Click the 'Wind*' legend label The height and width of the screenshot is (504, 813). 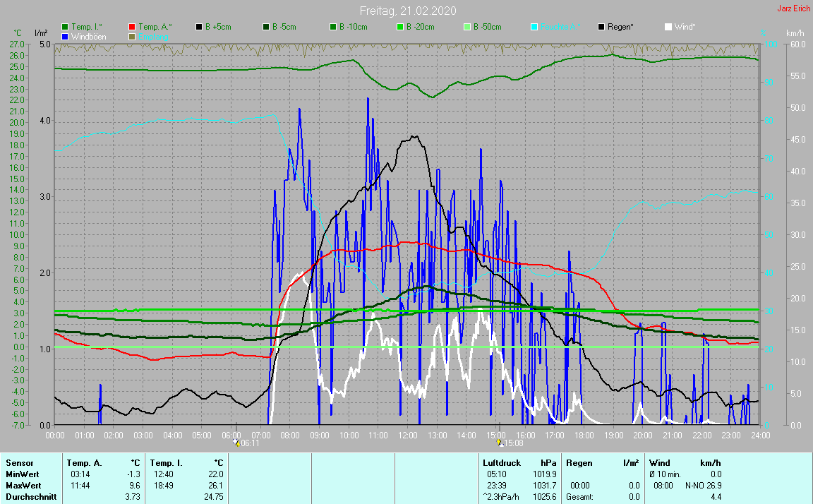[x=685, y=27]
